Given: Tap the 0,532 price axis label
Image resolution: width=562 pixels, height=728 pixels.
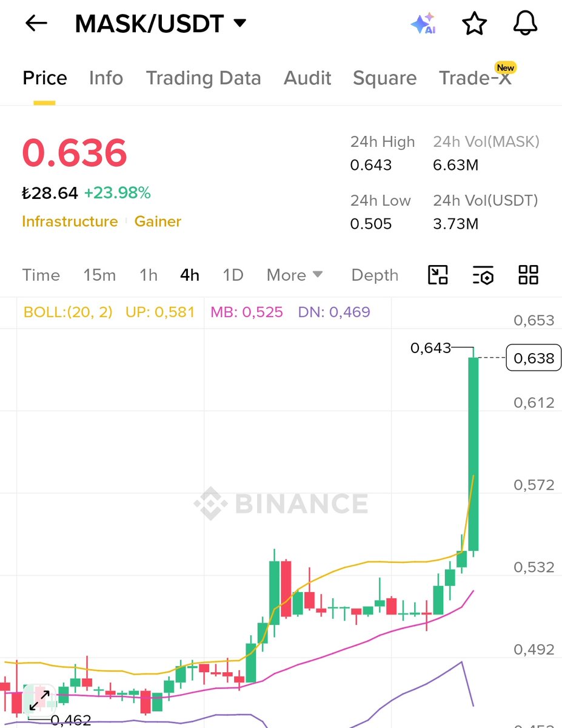Looking at the screenshot, I should [x=534, y=567].
